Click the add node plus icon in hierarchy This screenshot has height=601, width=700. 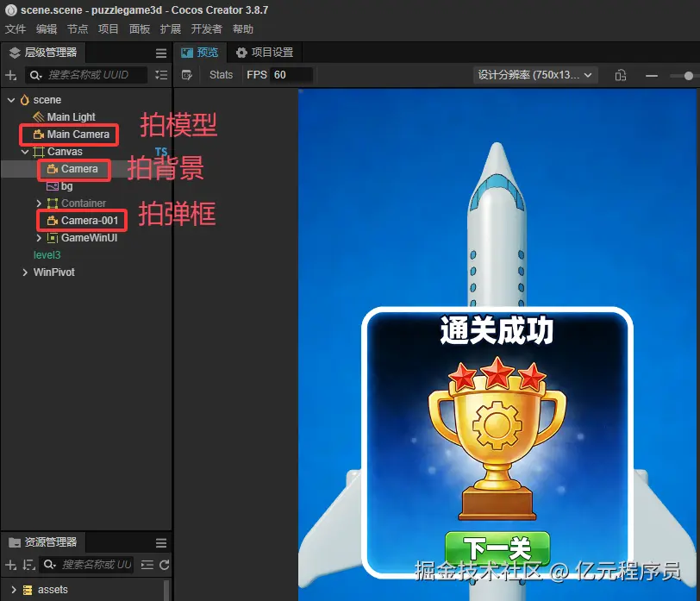(11, 75)
